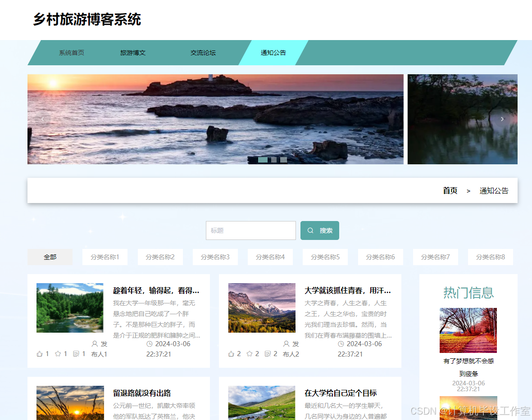Click comment icon on 大学就该抓住青春 post
Image resolution: width=532 pixels, height=420 pixels.
click(x=268, y=354)
